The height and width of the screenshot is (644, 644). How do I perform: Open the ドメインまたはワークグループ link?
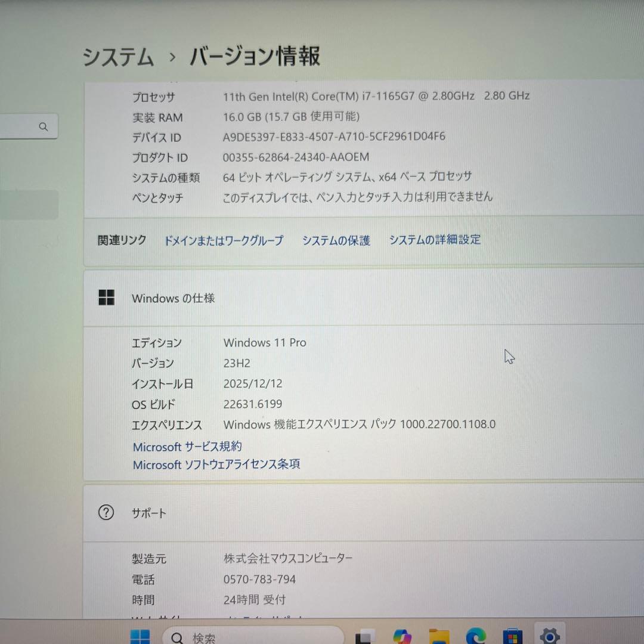pos(224,240)
